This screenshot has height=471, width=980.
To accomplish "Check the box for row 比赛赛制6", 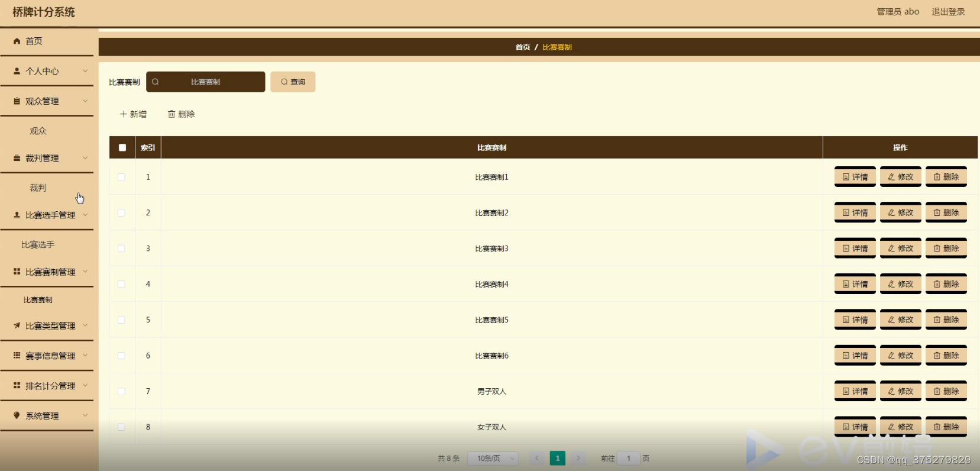I will coord(121,356).
